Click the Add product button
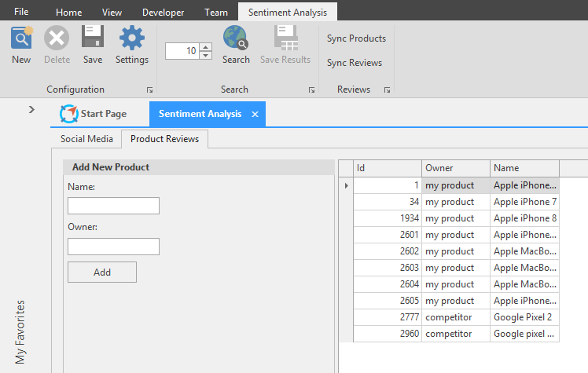Viewport: 588px width, 373px height. coord(102,272)
